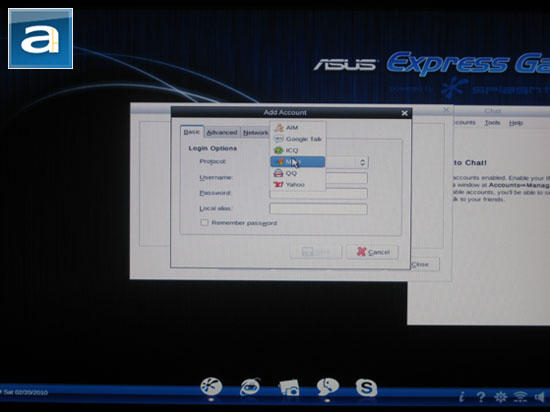Click the Cancel button in Add Account
The image size is (550, 412).
pyautogui.click(x=373, y=252)
